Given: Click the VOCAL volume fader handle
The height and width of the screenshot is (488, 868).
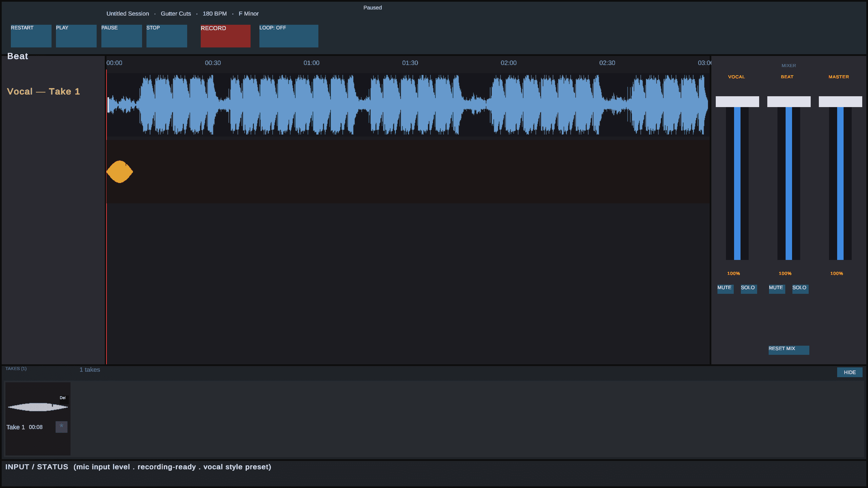Looking at the screenshot, I should coord(737,102).
